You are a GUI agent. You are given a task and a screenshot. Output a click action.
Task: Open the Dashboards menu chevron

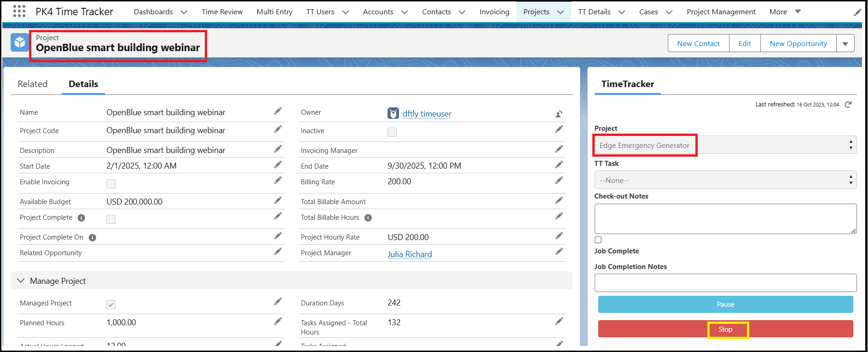point(184,12)
